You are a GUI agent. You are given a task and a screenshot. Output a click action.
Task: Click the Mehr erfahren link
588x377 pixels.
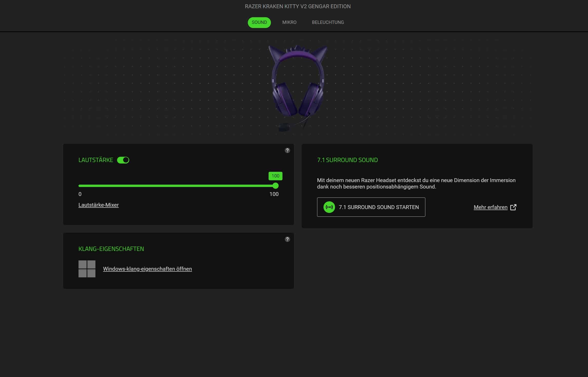pyautogui.click(x=490, y=207)
